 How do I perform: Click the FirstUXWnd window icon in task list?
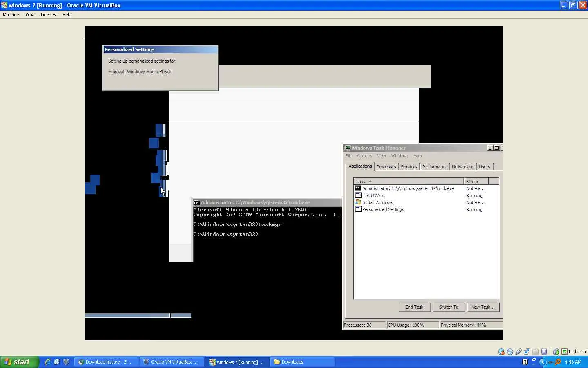tap(358, 195)
